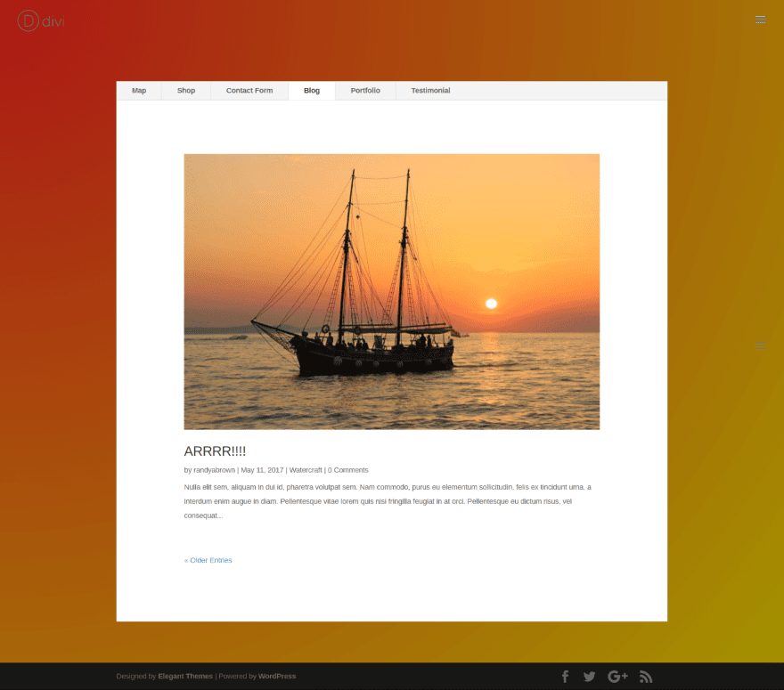Go to Older Entries
Image resolution: width=784 pixels, height=690 pixels.
(208, 560)
